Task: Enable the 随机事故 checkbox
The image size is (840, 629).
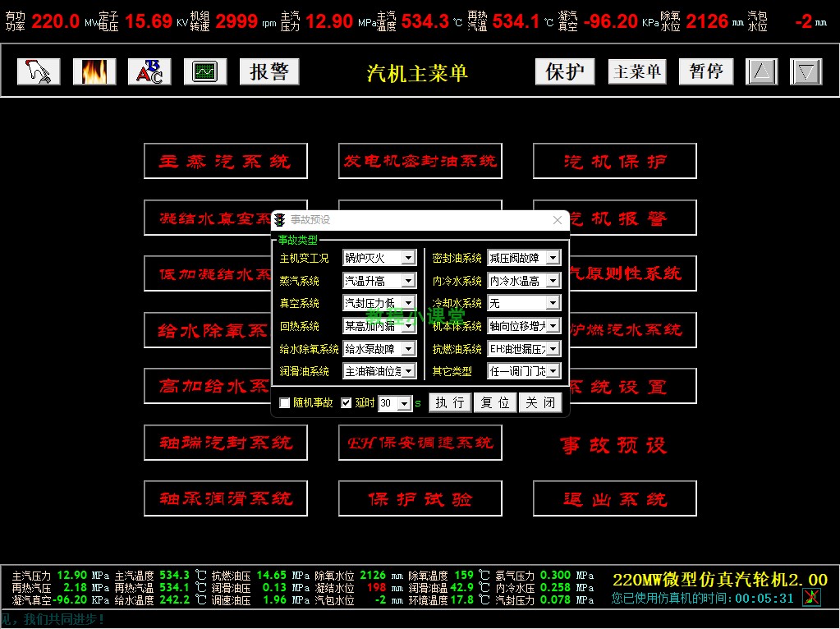Action: (285, 403)
